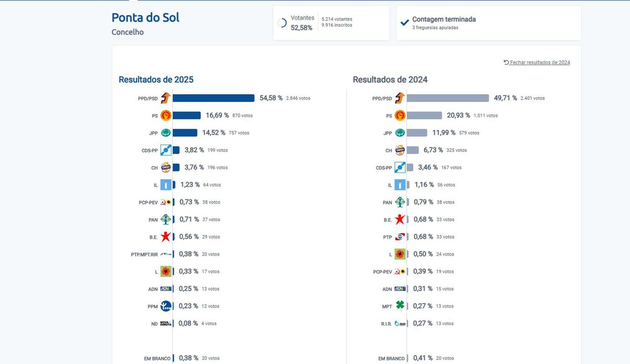Click the CDS-PP logo in 2025 results

(x=166, y=150)
